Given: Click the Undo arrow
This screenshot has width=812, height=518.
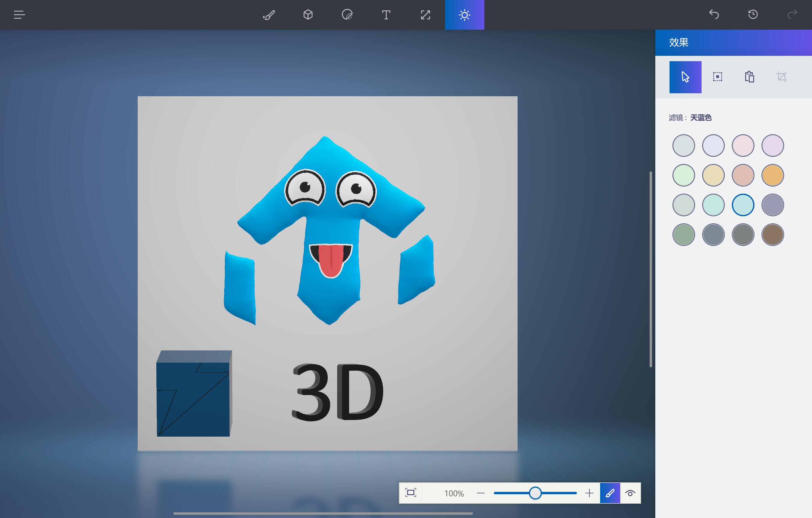Looking at the screenshot, I should click(714, 15).
